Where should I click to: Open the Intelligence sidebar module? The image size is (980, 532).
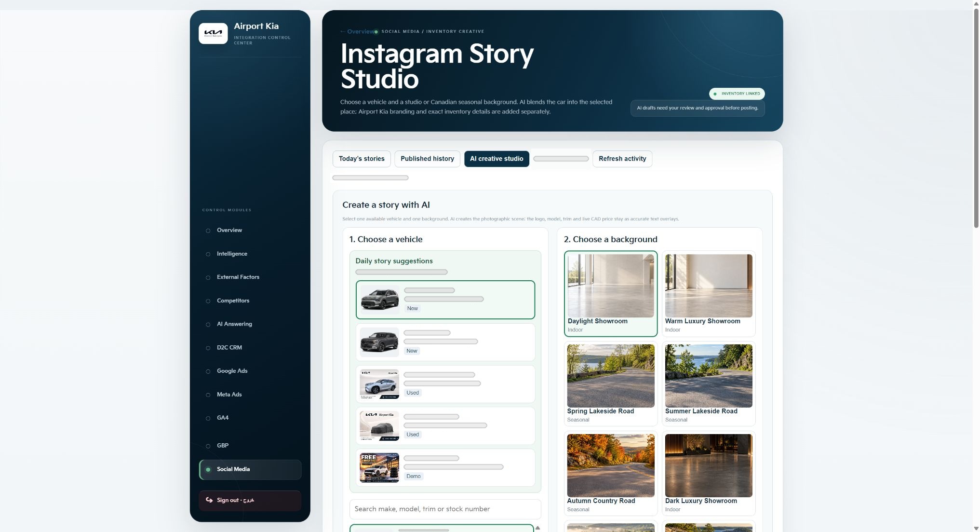[x=250, y=254]
